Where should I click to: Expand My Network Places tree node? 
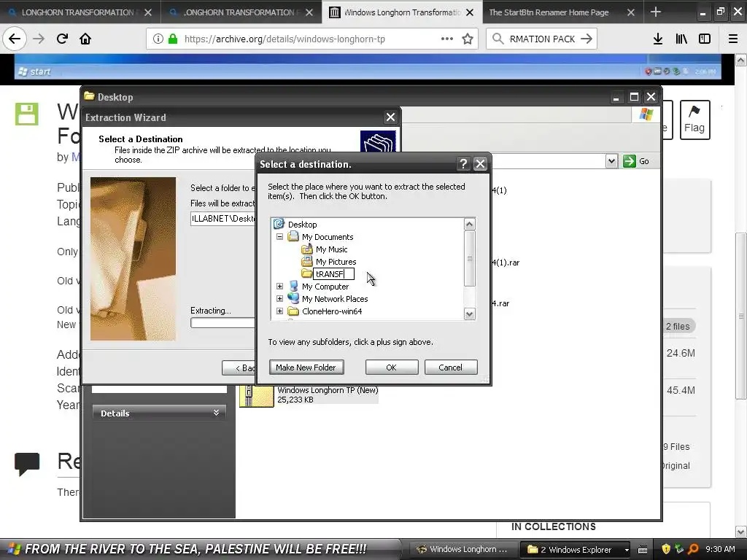click(279, 298)
